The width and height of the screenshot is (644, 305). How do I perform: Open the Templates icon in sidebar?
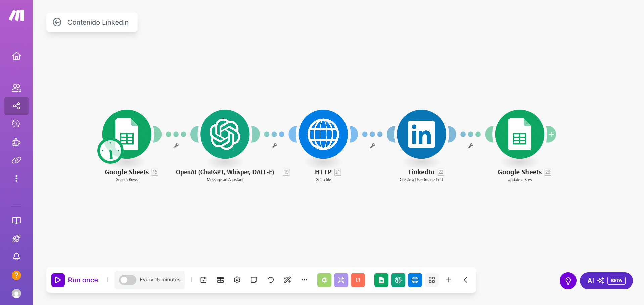(16, 124)
